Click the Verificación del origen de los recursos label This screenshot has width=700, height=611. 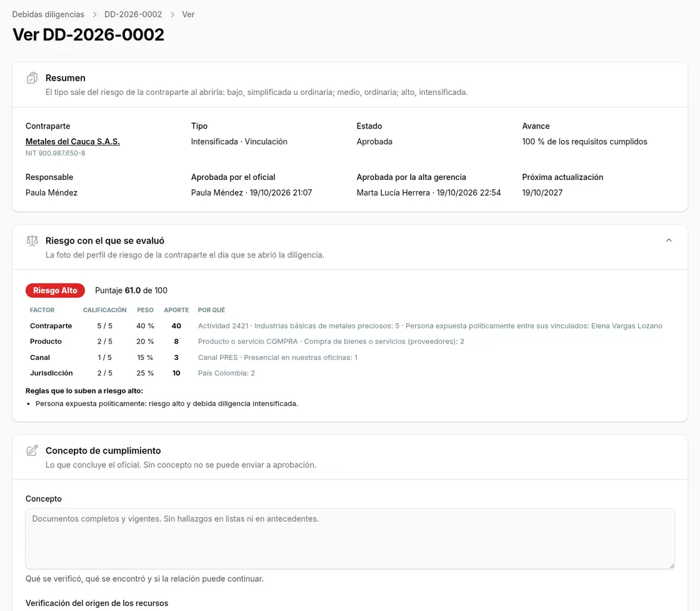[x=97, y=604]
